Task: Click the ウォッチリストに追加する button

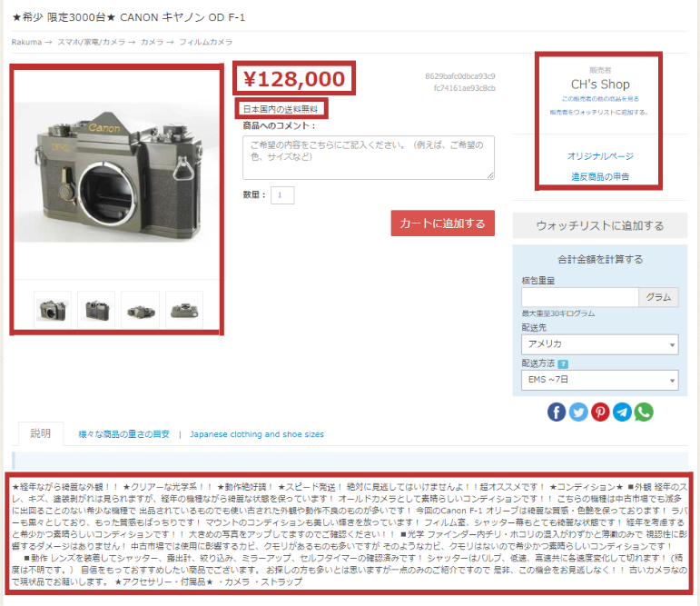Action: click(x=599, y=225)
